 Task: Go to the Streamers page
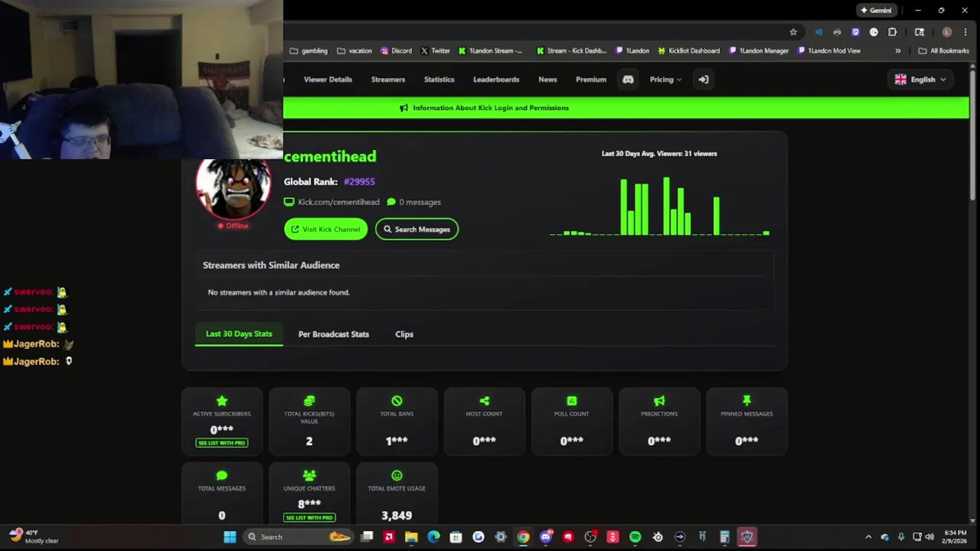pos(388,80)
